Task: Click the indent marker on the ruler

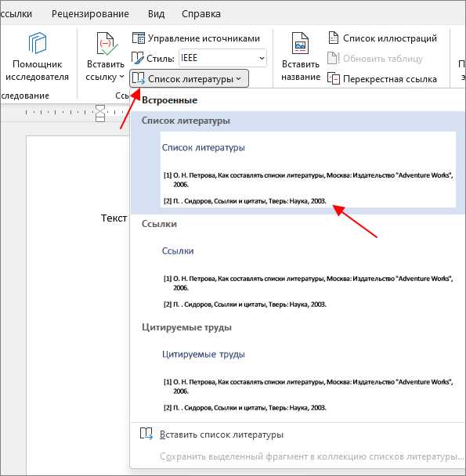Action: click(100, 113)
